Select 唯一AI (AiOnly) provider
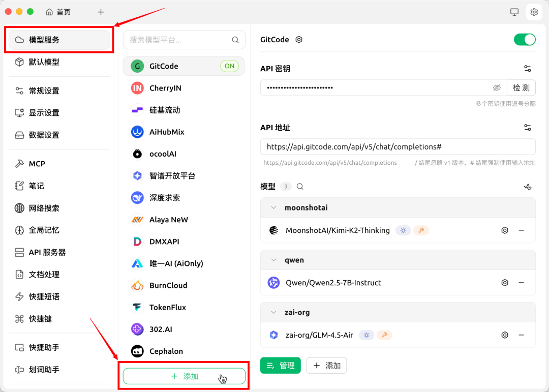This screenshot has height=392, width=549. pos(184,264)
